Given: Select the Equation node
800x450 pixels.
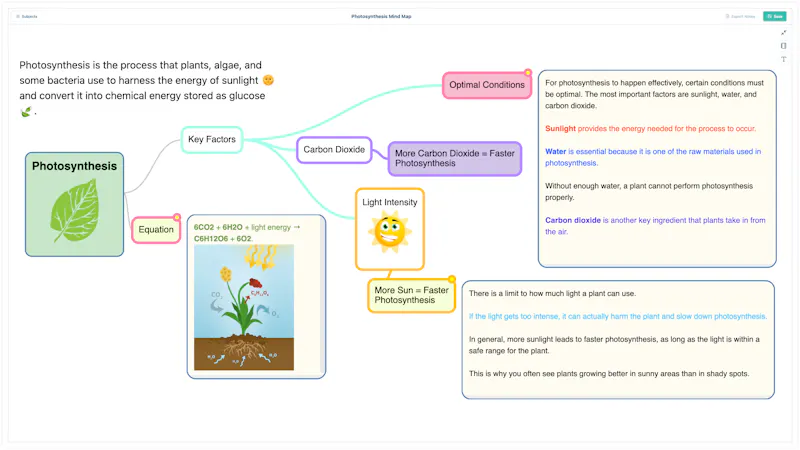Looking at the screenshot, I should (156, 230).
